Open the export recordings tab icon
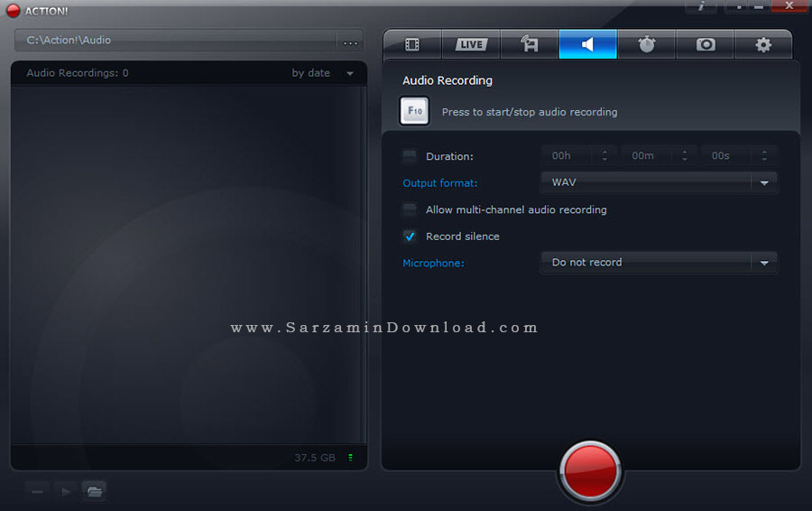 pyautogui.click(x=530, y=44)
